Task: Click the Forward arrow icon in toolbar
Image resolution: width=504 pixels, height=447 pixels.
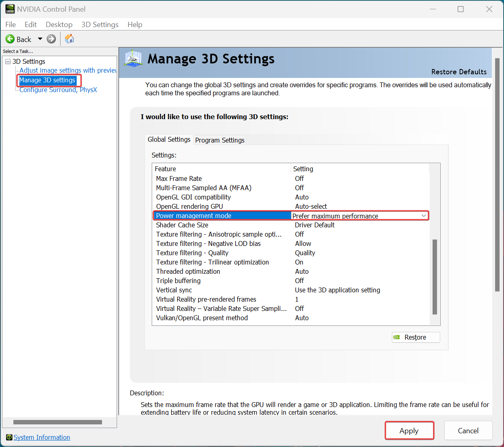Action: [51, 39]
